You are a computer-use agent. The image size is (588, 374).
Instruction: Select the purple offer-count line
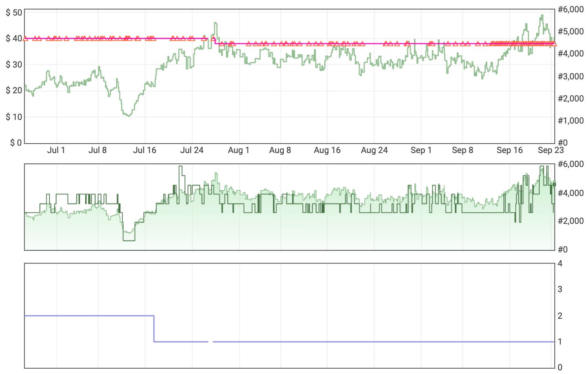(x=82, y=315)
